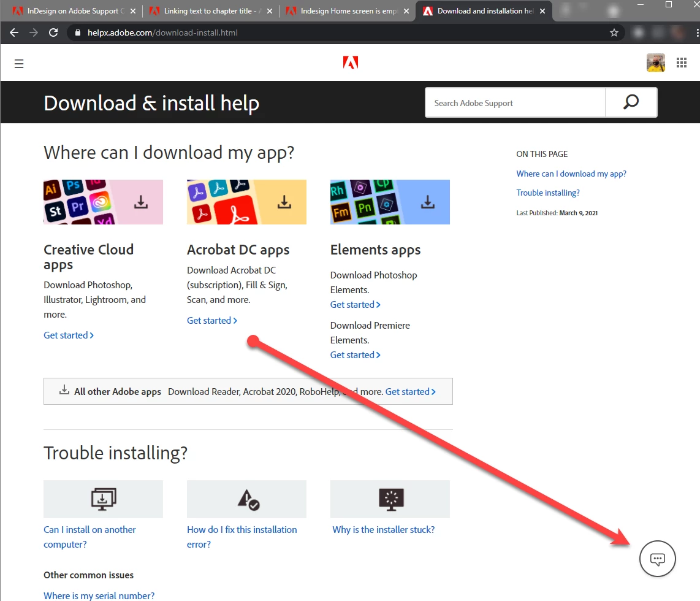Close the Linking text to chapter title tab
The height and width of the screenshot is (601, 700).
tap(270, 11)
